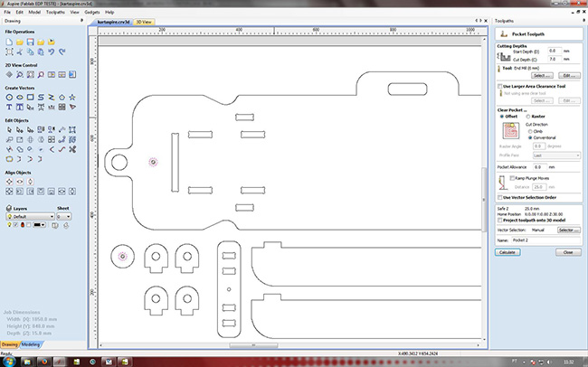Switch to the 3D View tab

(x=144, y=22)
